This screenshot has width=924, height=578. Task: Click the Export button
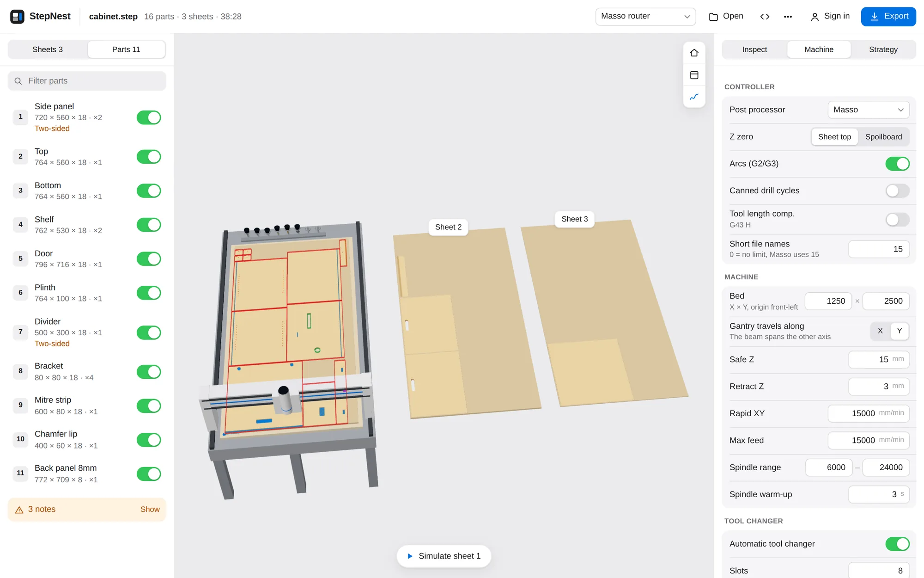pos(888,17)
